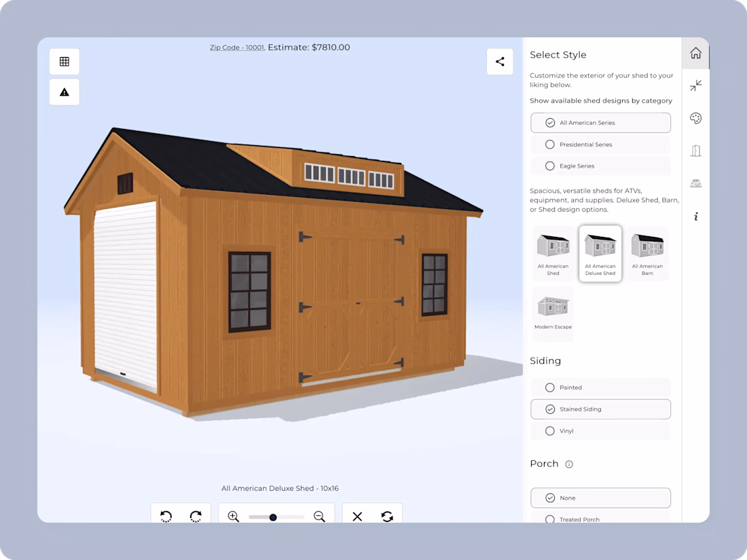Open the info tab icon
Image resolution: width=747 pixels, height=560 pixels.
click(695, 217)
